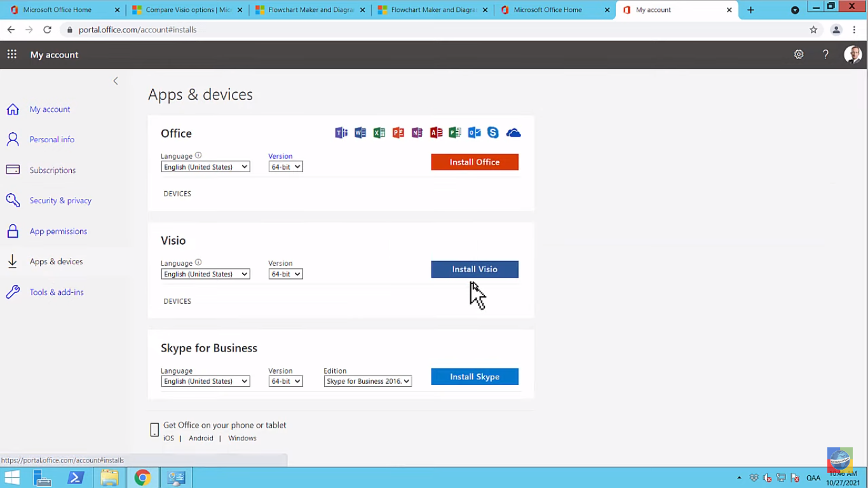The image size is (868, 488).
Task: Open the OneDrive cloud icon
Action: (513, 132)
